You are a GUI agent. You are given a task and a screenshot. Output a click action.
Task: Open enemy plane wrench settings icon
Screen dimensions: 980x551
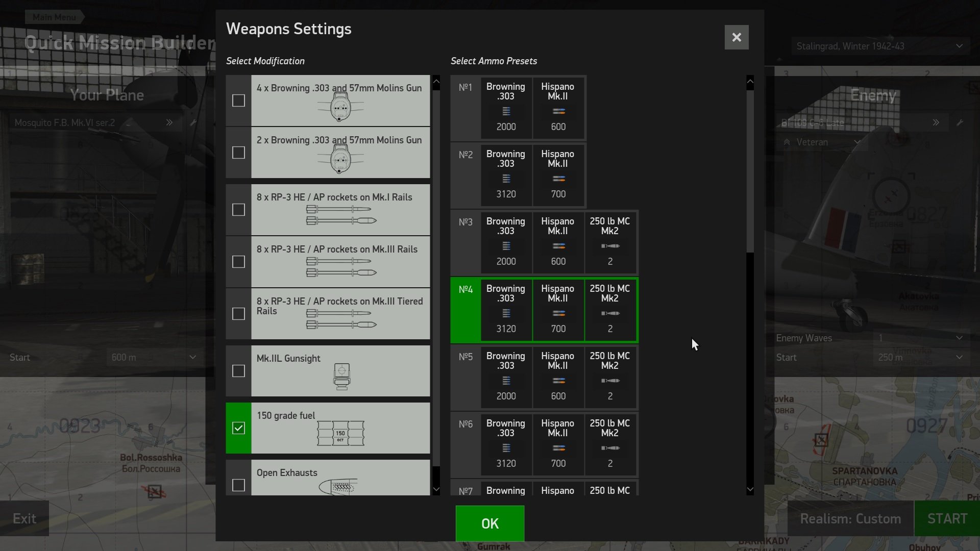tap(960, 122)
